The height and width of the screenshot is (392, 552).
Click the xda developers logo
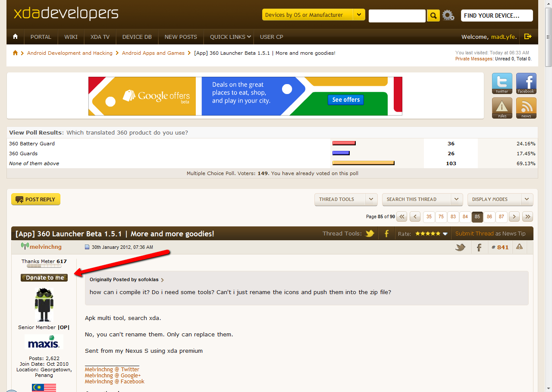point(66,13)
